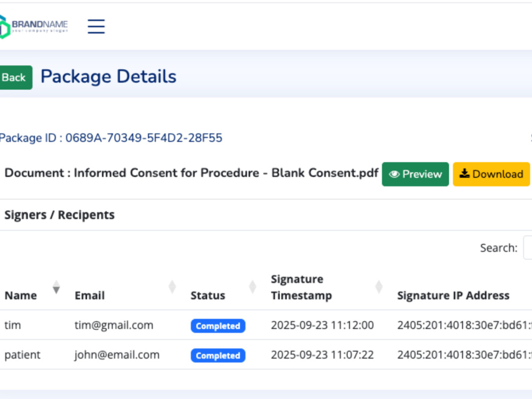
Task: Click the BrandName logo
Action: [x=34, y=27]
